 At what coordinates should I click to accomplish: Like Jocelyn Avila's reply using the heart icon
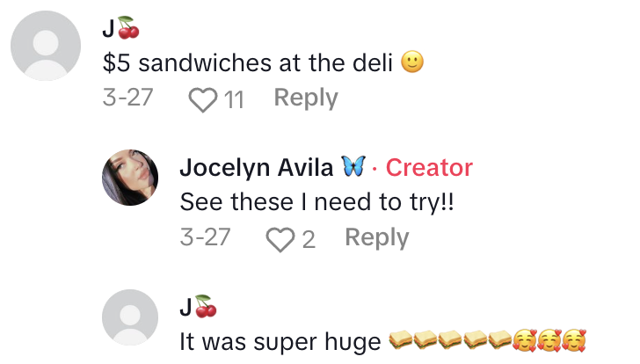coord(279,238)
